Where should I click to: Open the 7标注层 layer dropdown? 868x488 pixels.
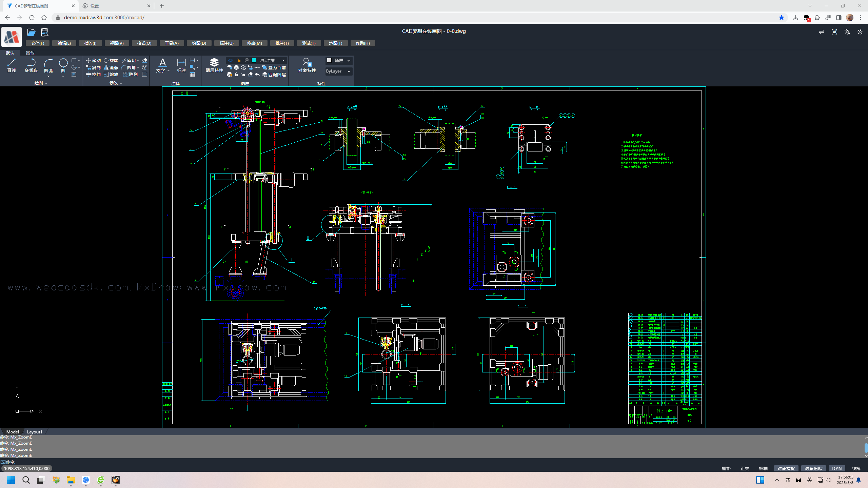coord(257,60)
